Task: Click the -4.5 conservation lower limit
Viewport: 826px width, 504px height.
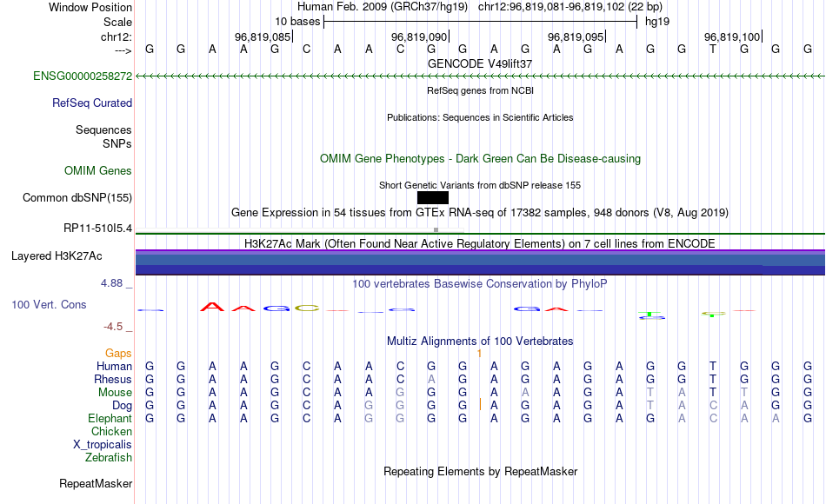Action: pos(113,327)
